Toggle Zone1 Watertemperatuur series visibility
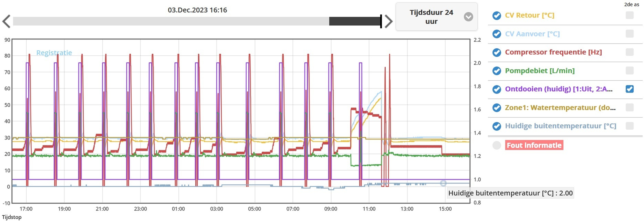Viewport: 644px width, 221px height. (497, 108)
